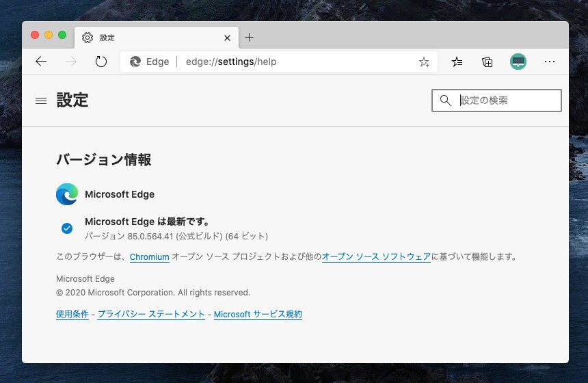Image resolution: width=588 pixels, height=383 pixels.
Task: Reload the current page
Action: 101,62
